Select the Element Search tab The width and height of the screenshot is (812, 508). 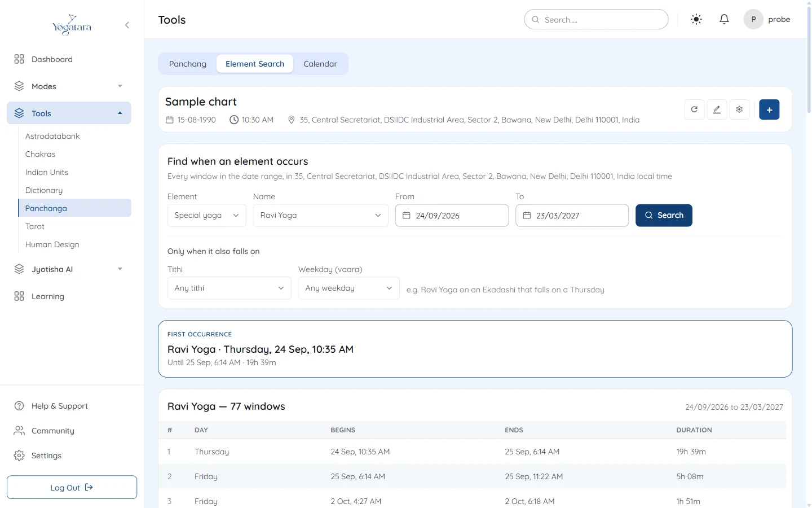pyautogui.click(x=255, y=64)
